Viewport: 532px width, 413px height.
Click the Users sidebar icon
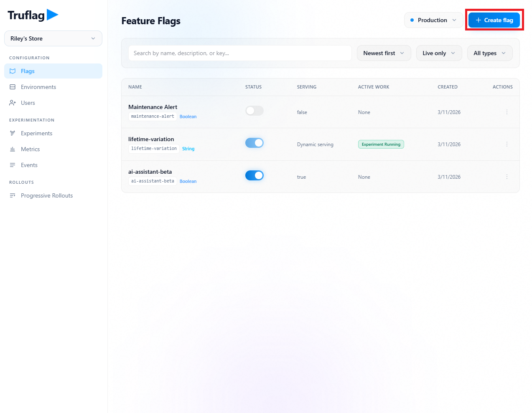pos(13,103)
